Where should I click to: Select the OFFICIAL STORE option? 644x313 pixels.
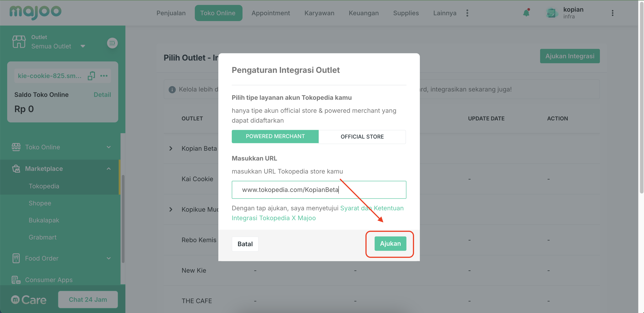tap(362, 137)
